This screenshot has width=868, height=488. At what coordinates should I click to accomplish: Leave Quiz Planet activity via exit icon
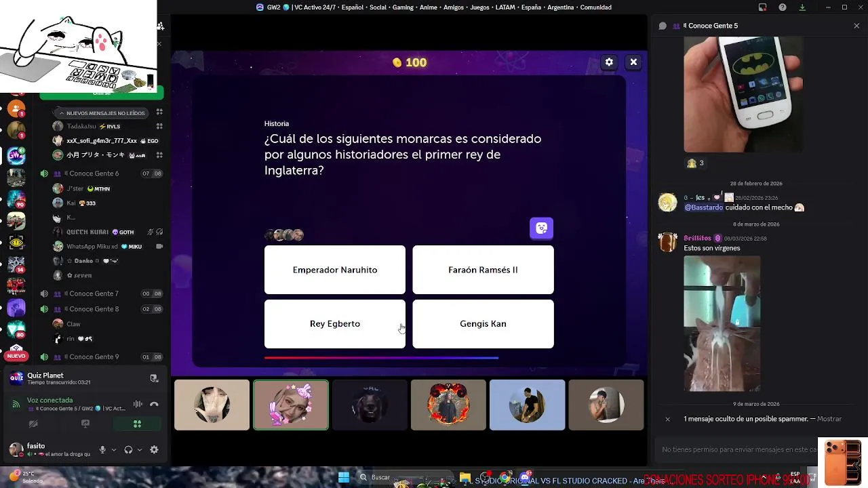coord(154,378)
